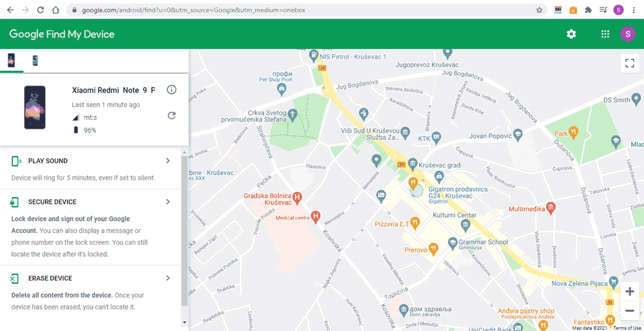This screenshot has height=331, width=644.
Task: Click the Prerovo restaurant marker
Action: [x=433, y=248]
